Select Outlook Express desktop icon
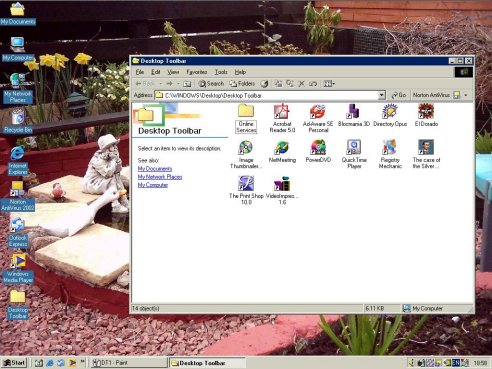The height and width of the screenshot is (369, 492). click(x=18, y=233)
